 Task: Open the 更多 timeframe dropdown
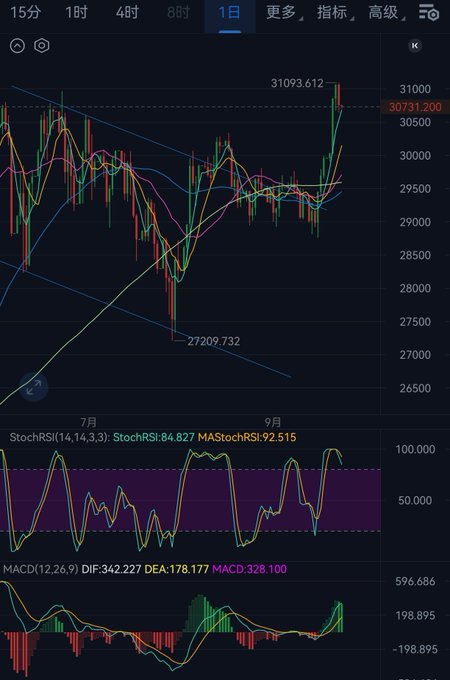[x=284, y=13]
